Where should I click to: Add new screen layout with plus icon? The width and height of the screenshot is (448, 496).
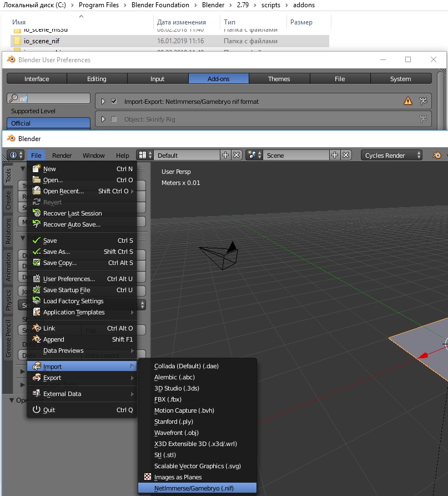(x=225, y=156)
